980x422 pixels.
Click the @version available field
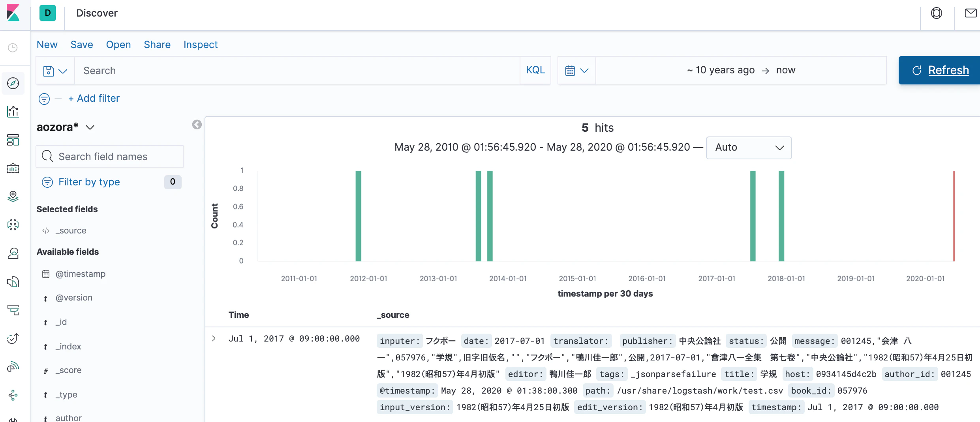point(74,298)
